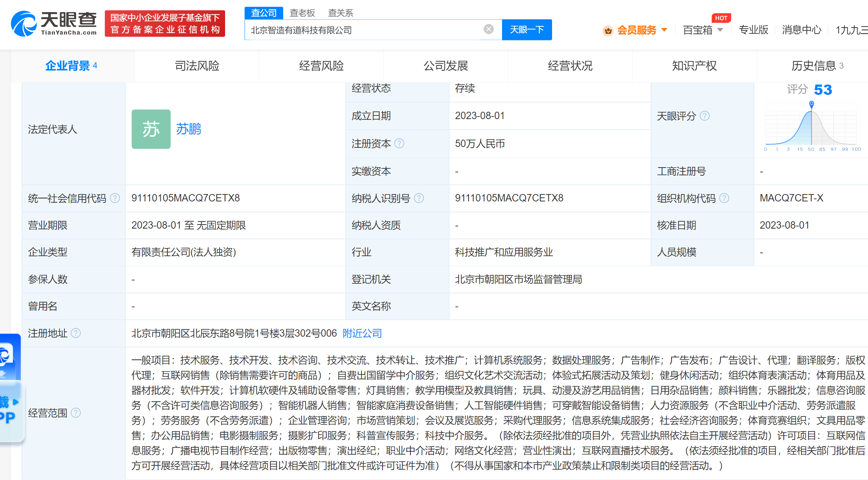Switch to 查老板 search tab

pyautogui.click(x=302, y=13)
